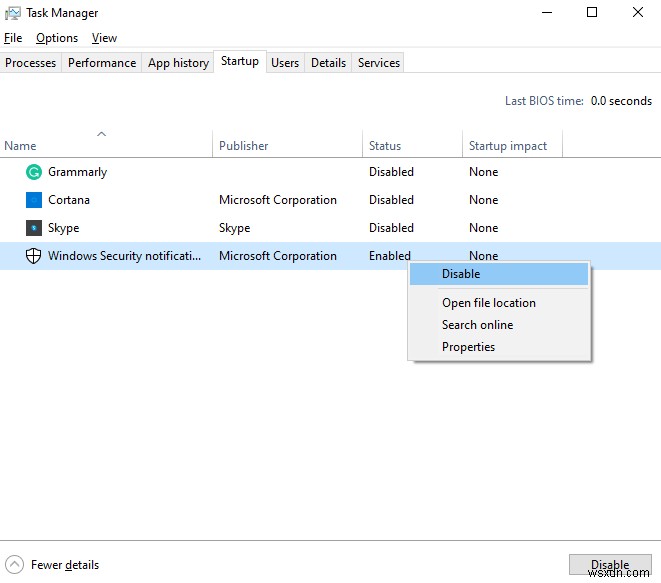Choose Search online in context menu
The image size is (661, 583).
point(499,325)
